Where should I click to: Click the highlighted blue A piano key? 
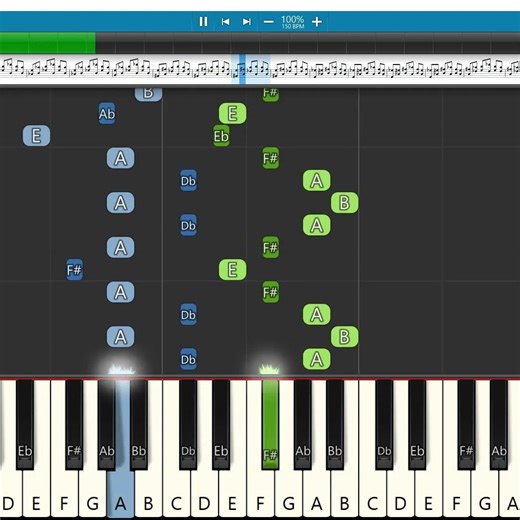coord(120,492)
